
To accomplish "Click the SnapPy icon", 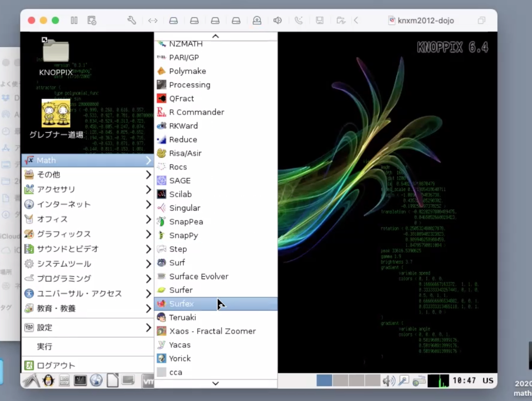I will 162,235.
